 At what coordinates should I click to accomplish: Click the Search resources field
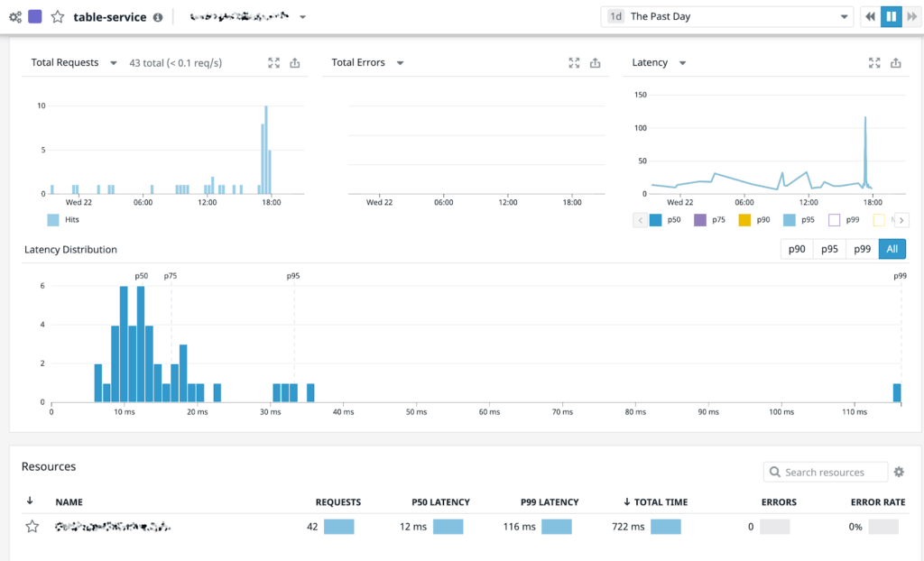point(824,472)
